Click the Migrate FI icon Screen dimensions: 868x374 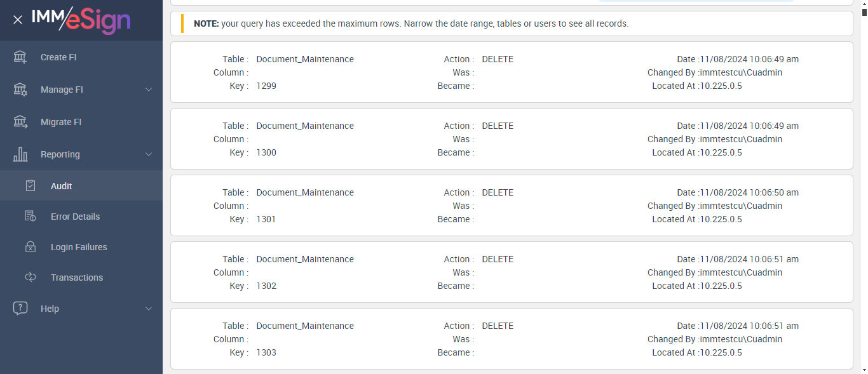coord(20,122)
